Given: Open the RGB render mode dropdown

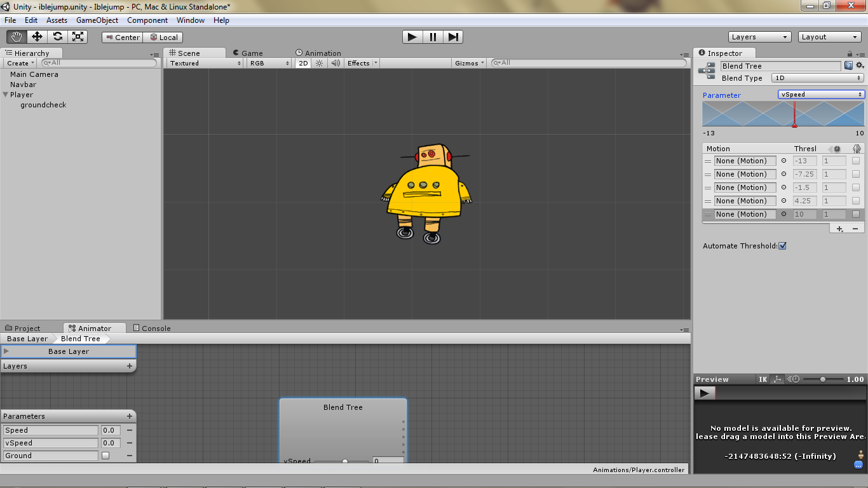Looking at the screenshot, I should click(x=269, y=63).
